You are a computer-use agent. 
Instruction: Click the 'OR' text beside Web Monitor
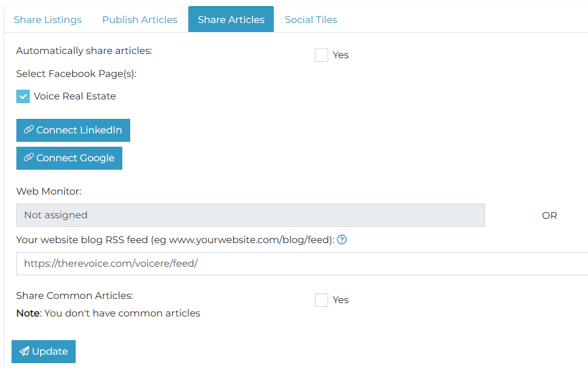pos(549,216)
